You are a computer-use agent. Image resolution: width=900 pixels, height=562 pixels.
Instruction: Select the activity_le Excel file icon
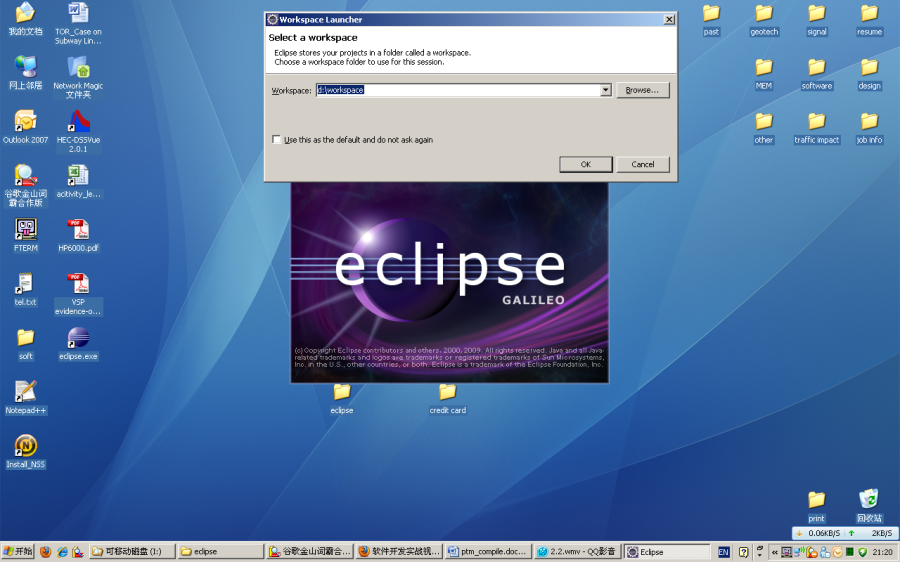[78, 181]
